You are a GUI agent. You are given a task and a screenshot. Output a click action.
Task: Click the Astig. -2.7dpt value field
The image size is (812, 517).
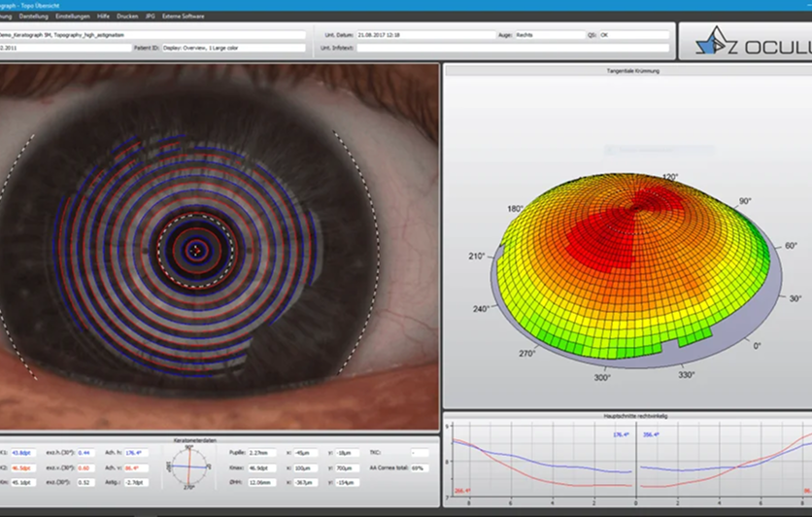136,483
